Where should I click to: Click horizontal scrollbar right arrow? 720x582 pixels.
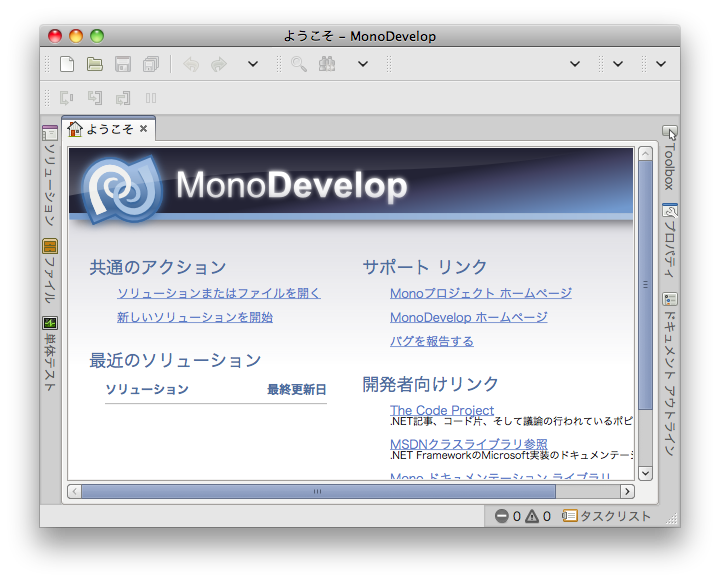627,492
